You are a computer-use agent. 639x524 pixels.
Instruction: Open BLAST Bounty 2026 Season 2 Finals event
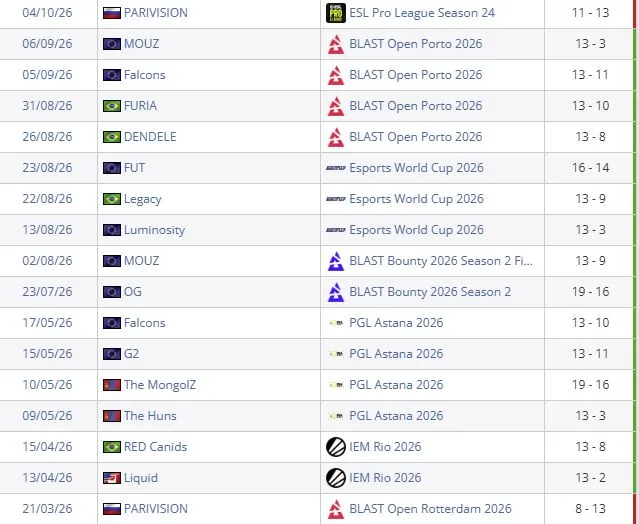[441, 261]
